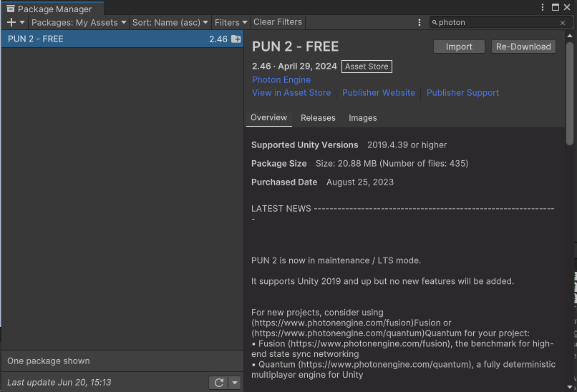The height and width of the screenshot is (392, 577).
Task: Click the 'One package shown' status text
Action: (x=49, y=361)
